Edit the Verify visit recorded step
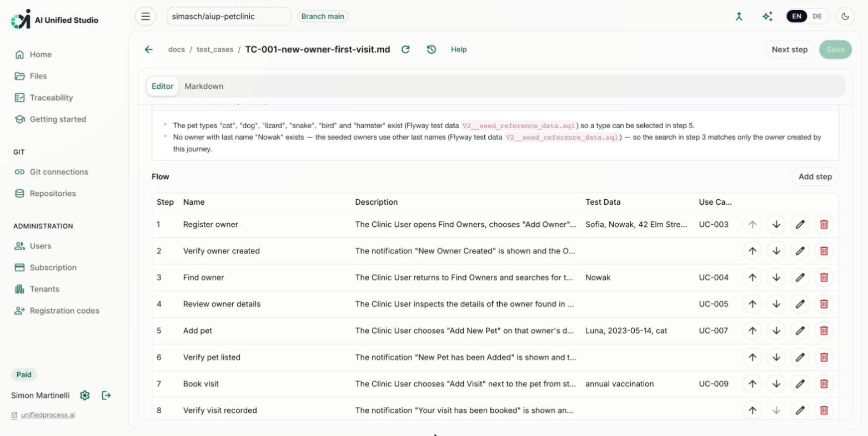This screenshot has width=868, height=436. [x=800, y=410]
